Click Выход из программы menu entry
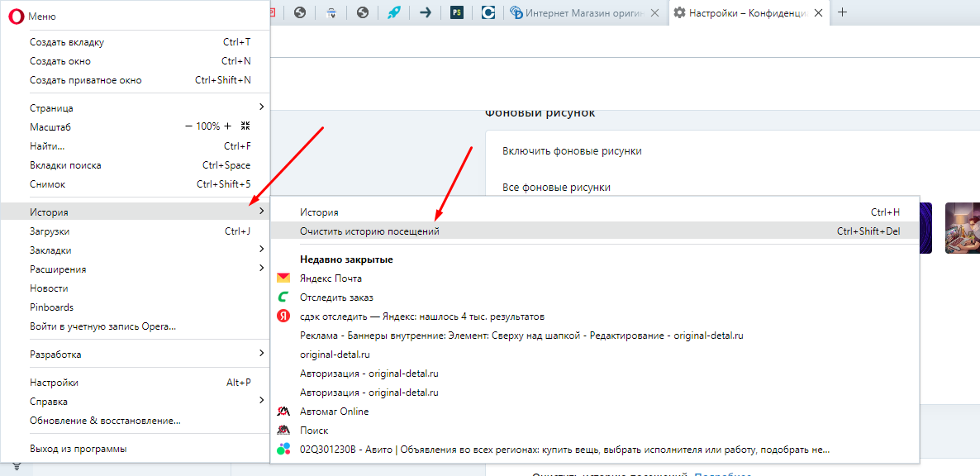Screen dimensions: 980x476 pyautogui.click(x=78, y=449)
